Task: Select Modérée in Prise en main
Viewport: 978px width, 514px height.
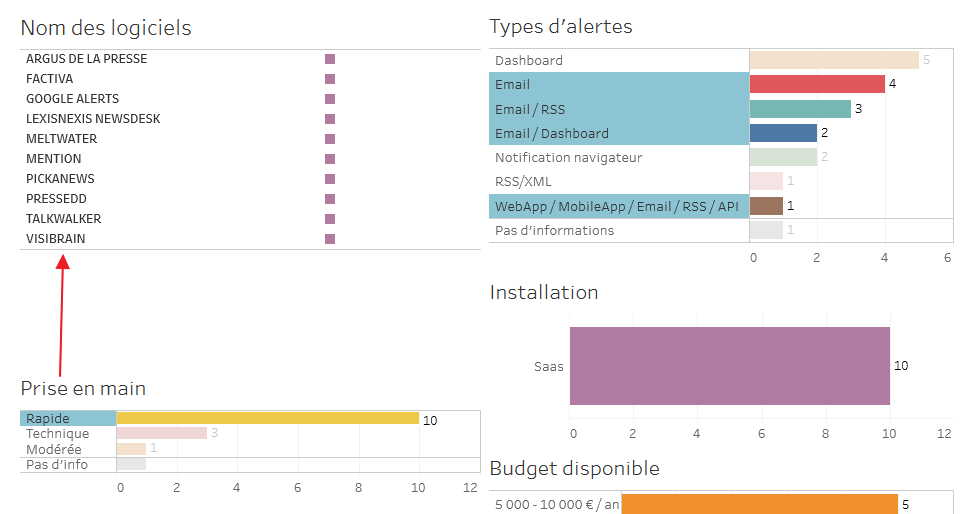Action: [54, 449]
